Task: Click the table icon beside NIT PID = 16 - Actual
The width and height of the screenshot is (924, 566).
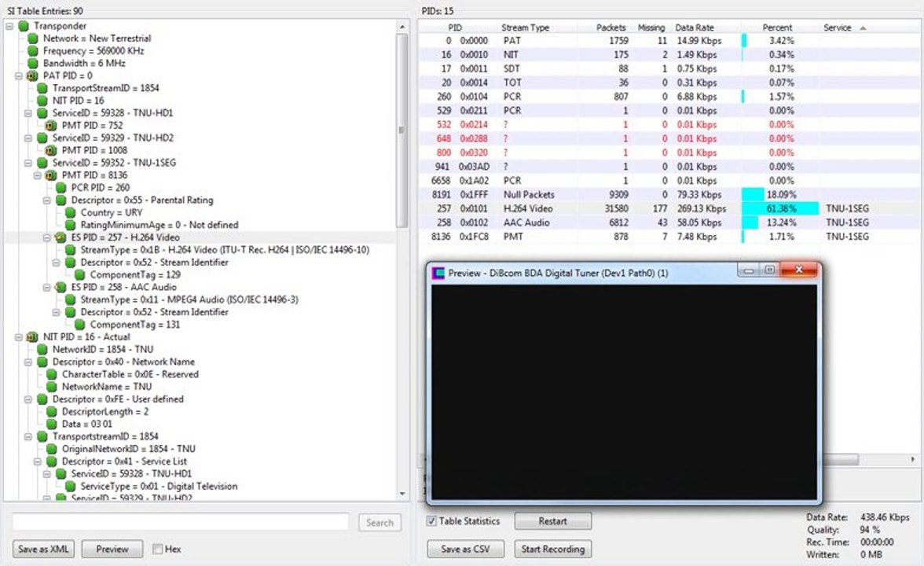Action: (32, 336)
